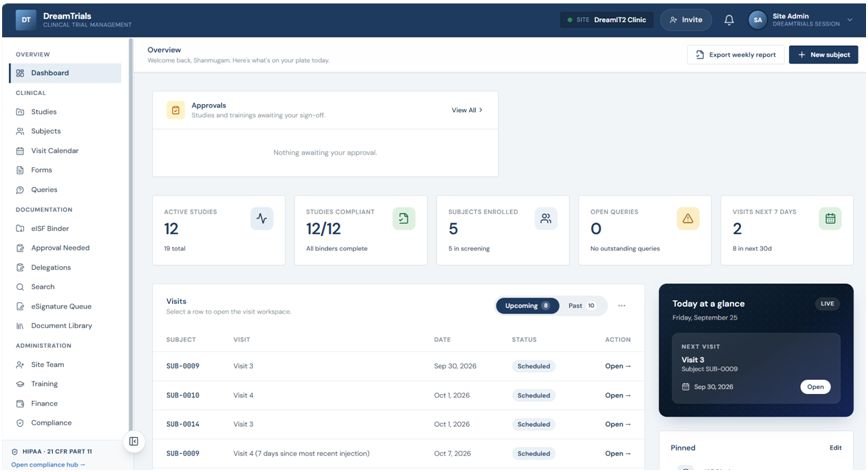Click the Document Library icon in the sidebar

20,326
